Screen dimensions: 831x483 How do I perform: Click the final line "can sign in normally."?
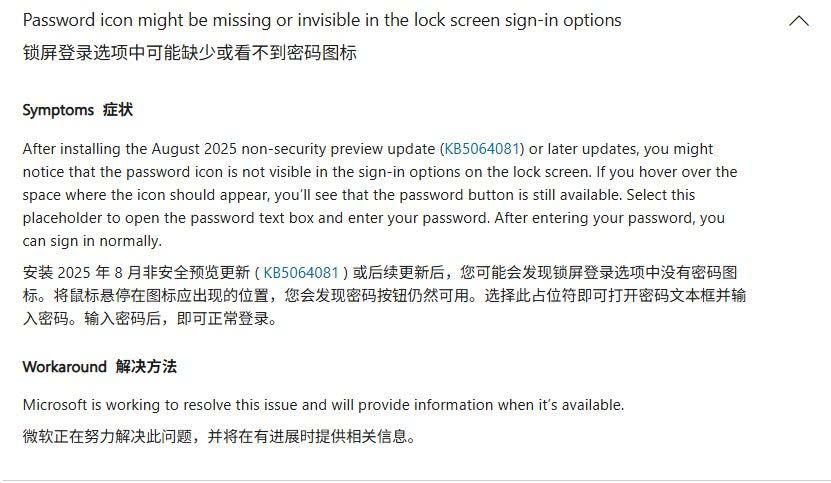[x=92, y=241]
